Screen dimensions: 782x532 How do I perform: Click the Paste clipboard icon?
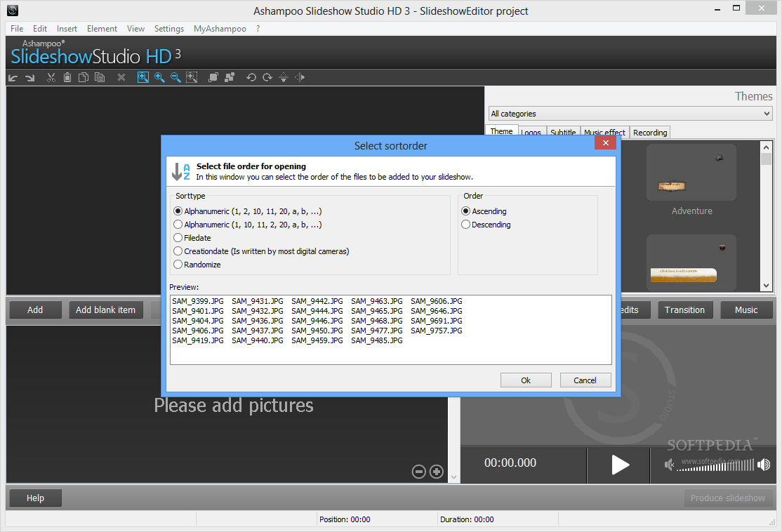point(67,77)
